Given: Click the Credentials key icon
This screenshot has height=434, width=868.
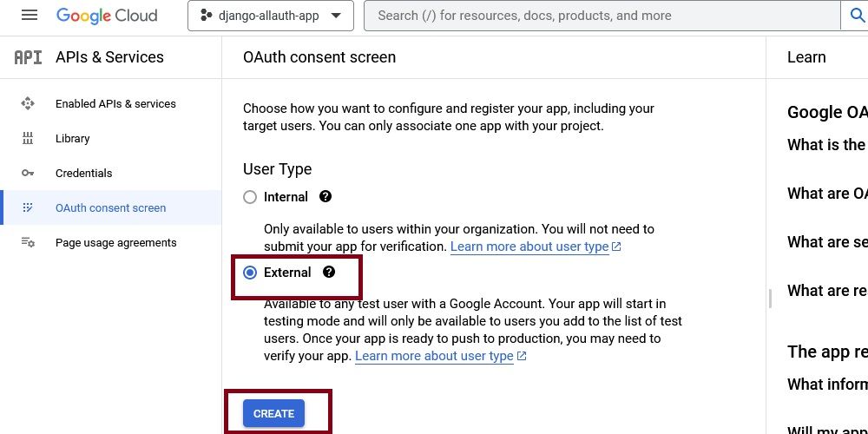Looking at the screenshot, I should [x=28, y=173].
